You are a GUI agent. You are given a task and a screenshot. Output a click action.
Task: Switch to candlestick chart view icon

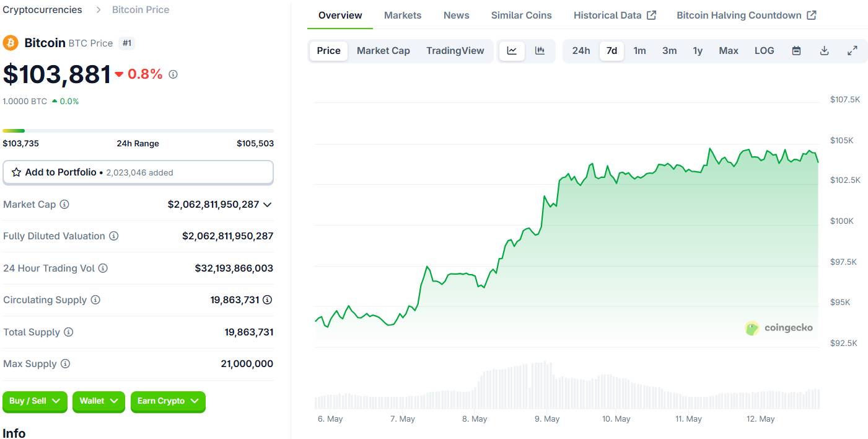click(540, 51)
